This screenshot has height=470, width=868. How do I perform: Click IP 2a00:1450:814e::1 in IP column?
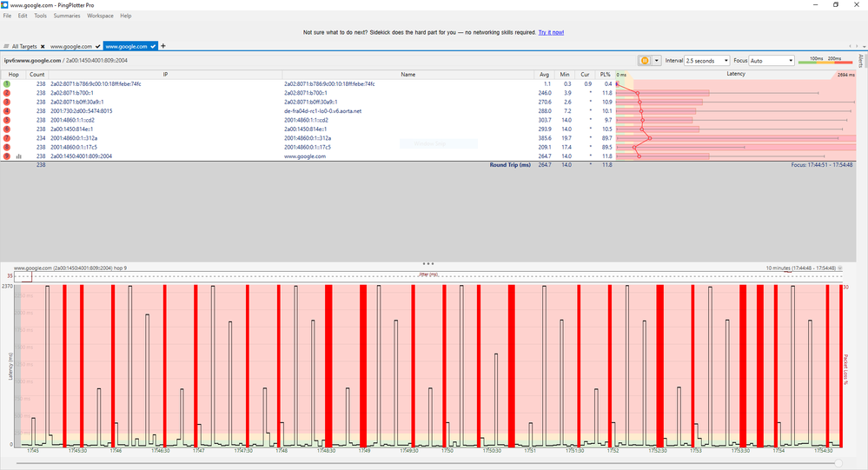(72, 129)
